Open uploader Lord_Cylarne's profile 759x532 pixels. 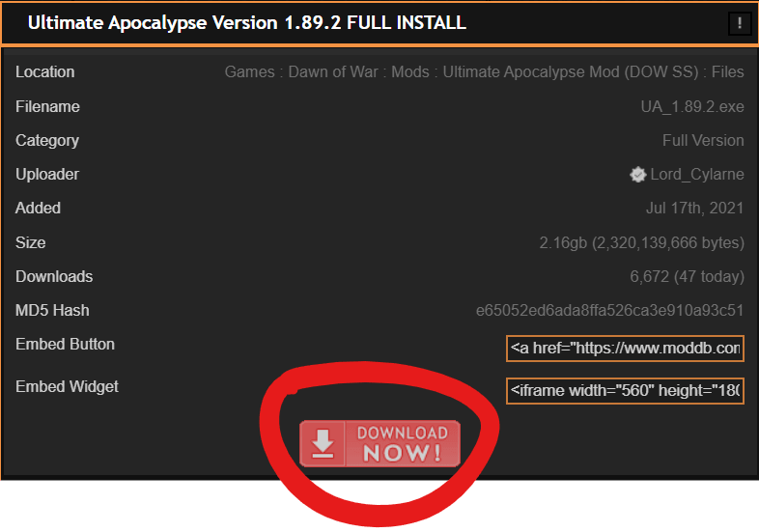697,174
